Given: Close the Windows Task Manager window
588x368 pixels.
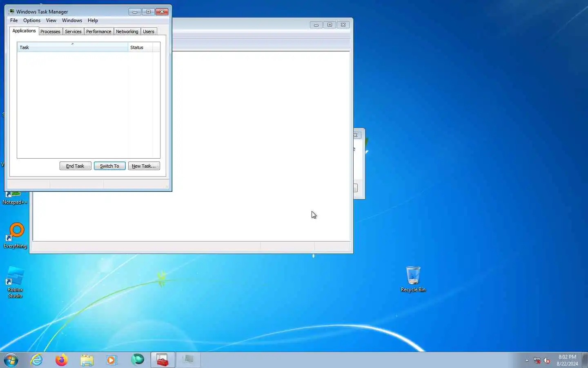Looking at the screenshot, I should [x=162, y=11].
